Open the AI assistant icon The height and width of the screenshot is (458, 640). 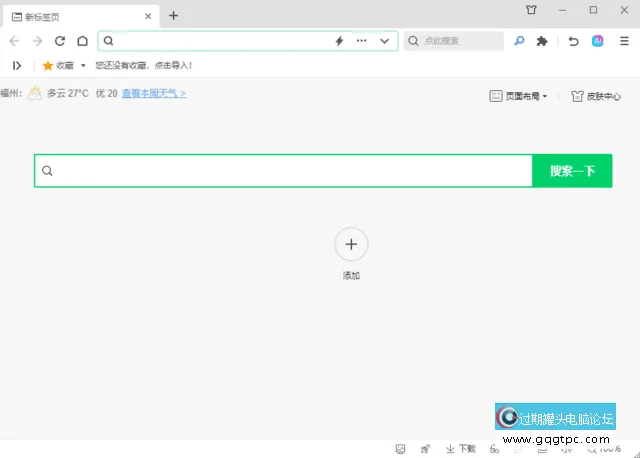tap(597, 41)
